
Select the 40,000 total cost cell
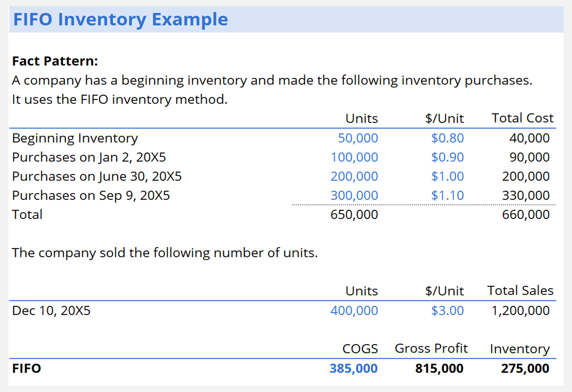click(529, 138)
